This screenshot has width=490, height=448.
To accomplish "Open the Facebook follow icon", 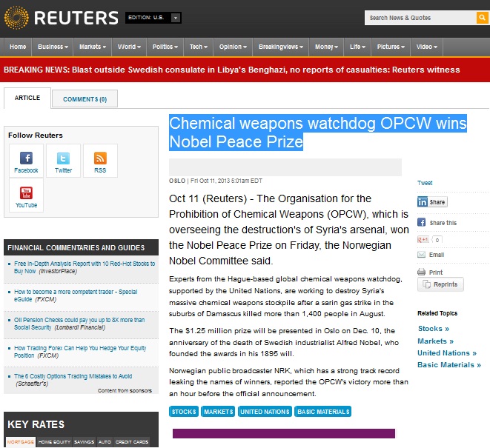I will [x=26, y=158].
